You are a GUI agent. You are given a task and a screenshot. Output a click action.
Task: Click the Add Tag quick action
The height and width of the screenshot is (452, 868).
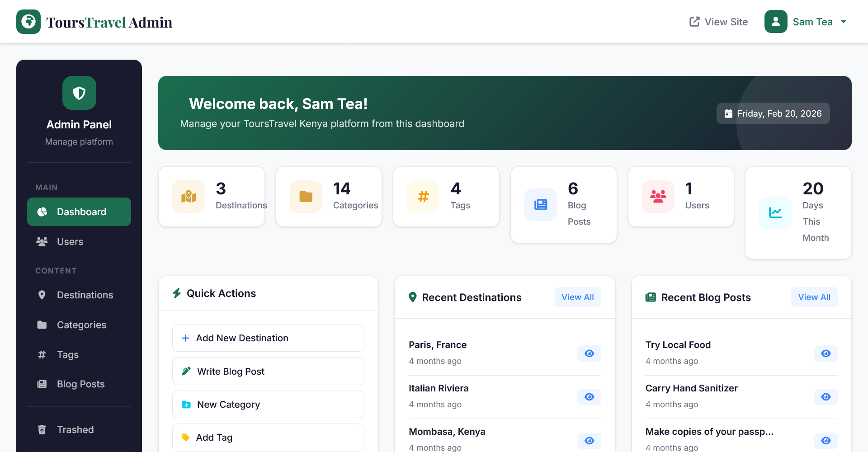(x=268, y=438)
